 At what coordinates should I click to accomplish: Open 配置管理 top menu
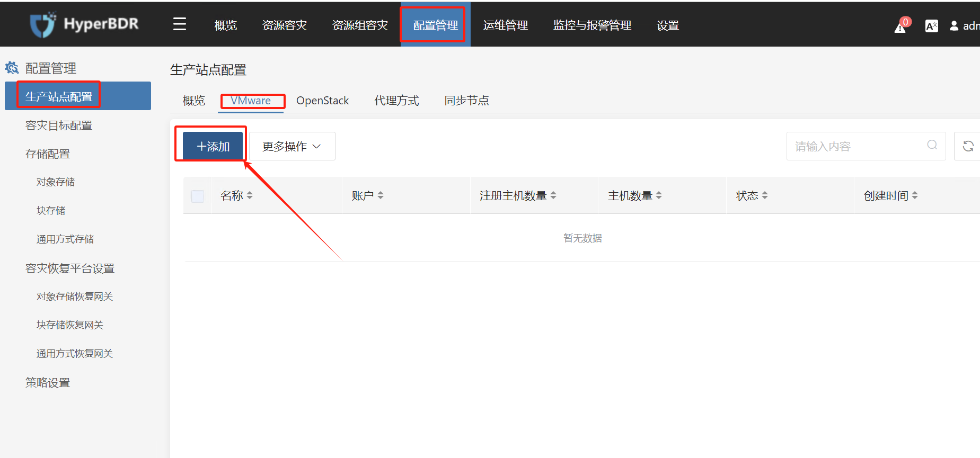pyautogui.click(x=435, y=25)
